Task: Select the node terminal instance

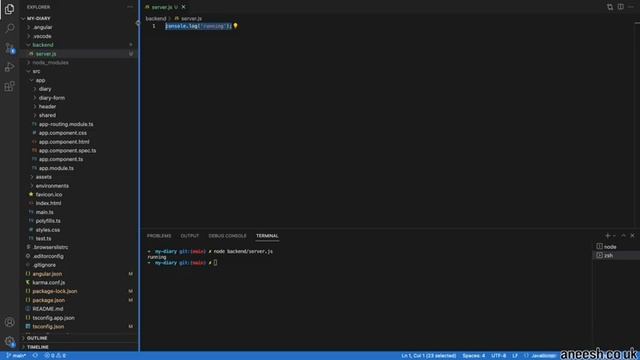Action: click(616, 247)
